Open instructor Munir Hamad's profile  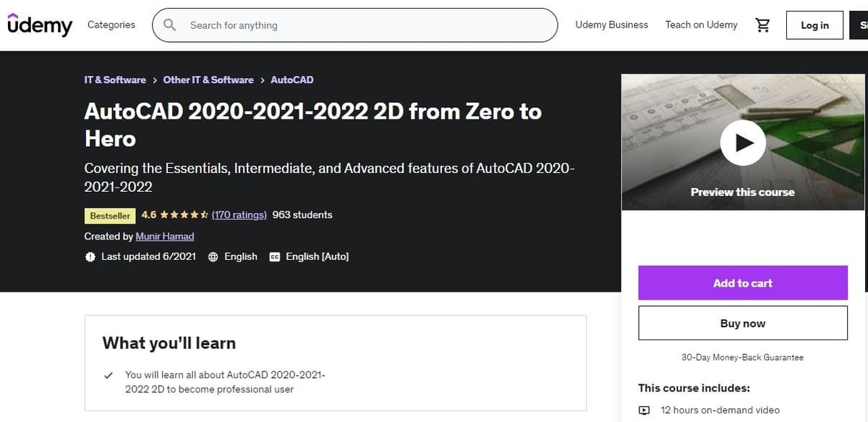click(x=165, y=237)
